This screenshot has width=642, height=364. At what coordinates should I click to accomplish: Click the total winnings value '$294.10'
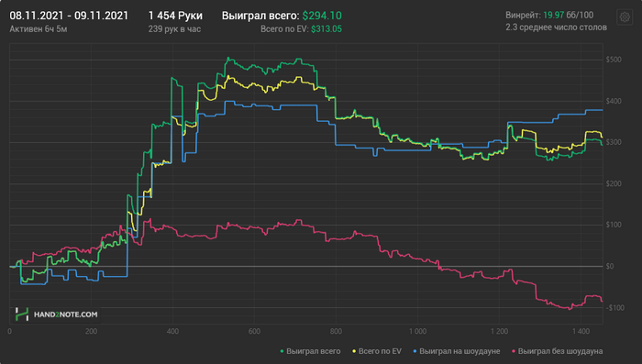322,16
